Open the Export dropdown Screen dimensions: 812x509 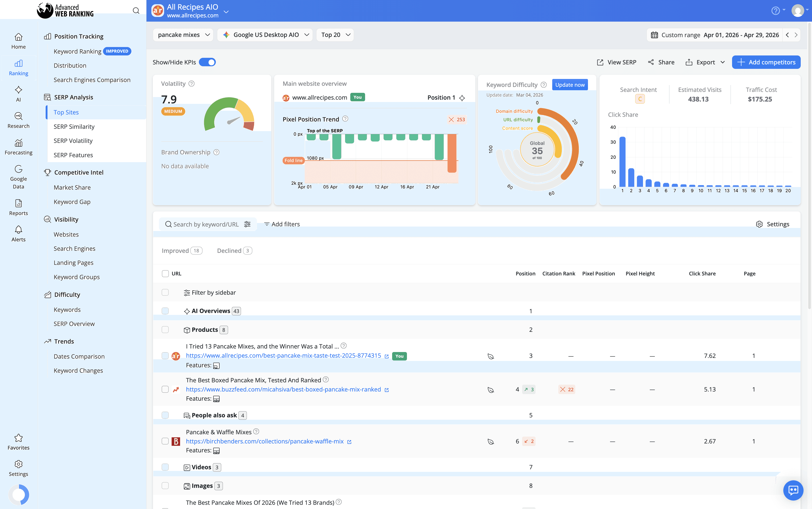(x=705, y=62)
